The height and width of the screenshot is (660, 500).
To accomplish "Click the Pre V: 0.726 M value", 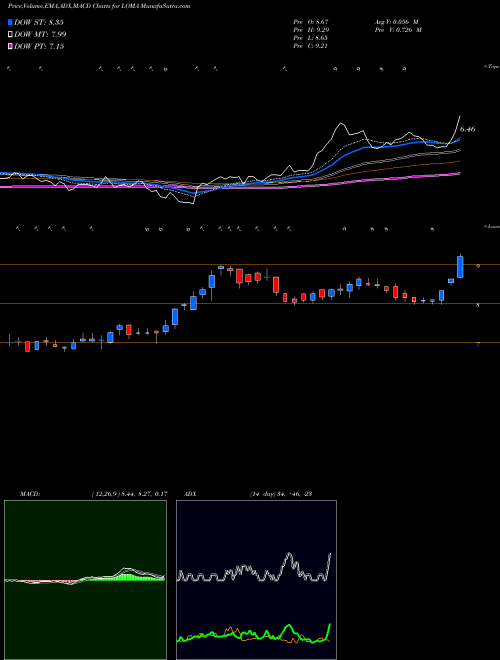I will (x=398, y=30).
